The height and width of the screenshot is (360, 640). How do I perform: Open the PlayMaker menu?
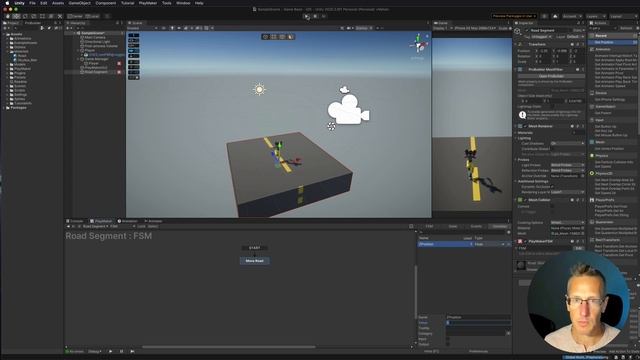tap(148, 3)
